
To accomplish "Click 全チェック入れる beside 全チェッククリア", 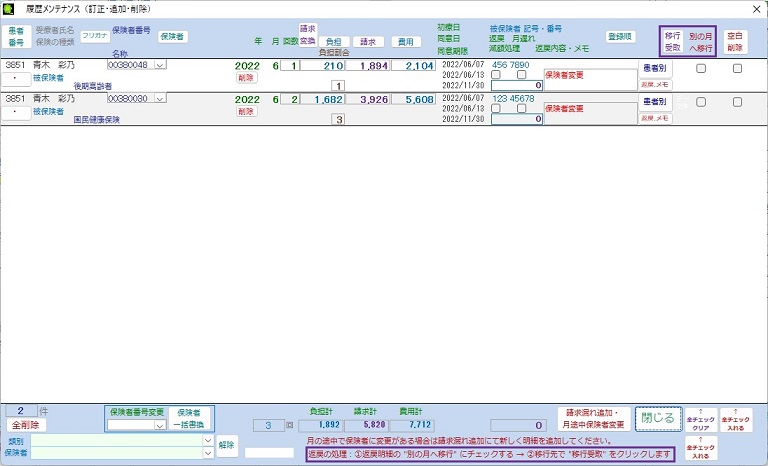I will point(736,420).
